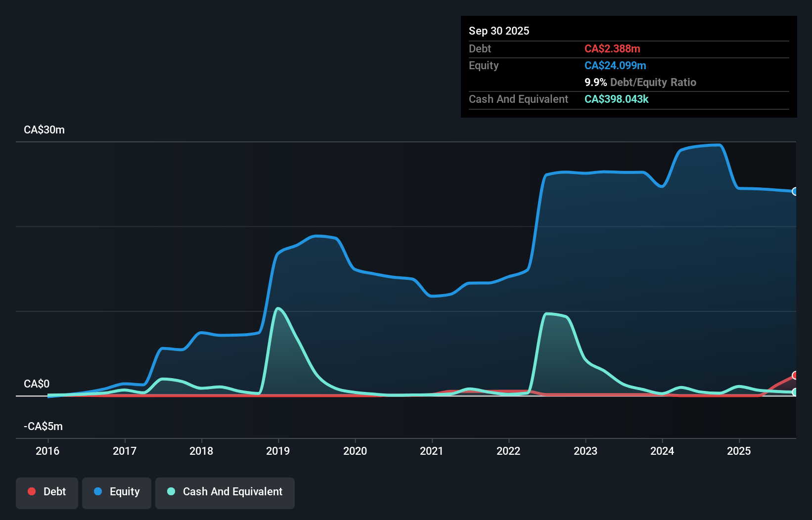Select the Debt endpoint marker on chart edge

point(795,376)
